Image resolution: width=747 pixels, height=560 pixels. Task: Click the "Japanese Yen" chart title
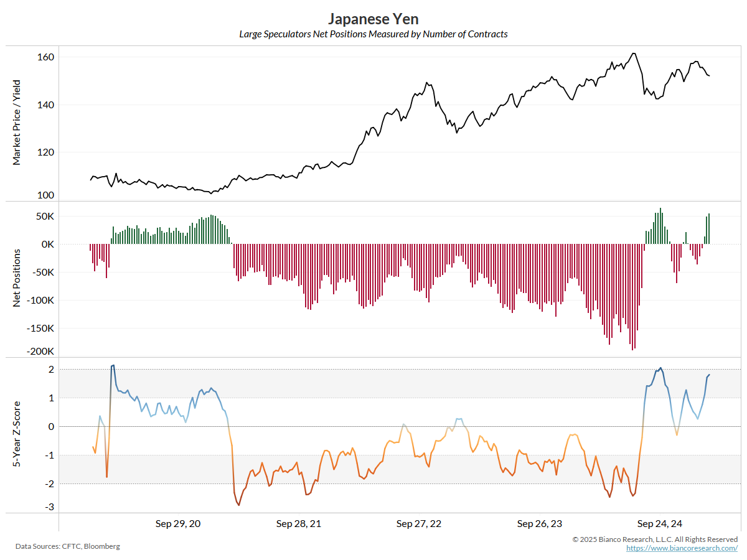click(374, 19)
